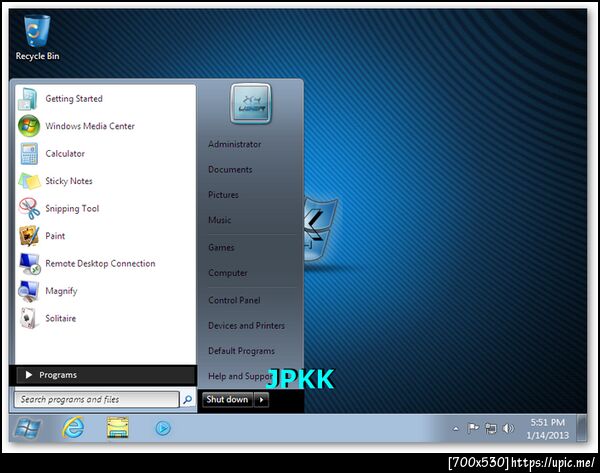Click in Search programs and files box
Screen dimensions: 600x473
tap(97, 400)
